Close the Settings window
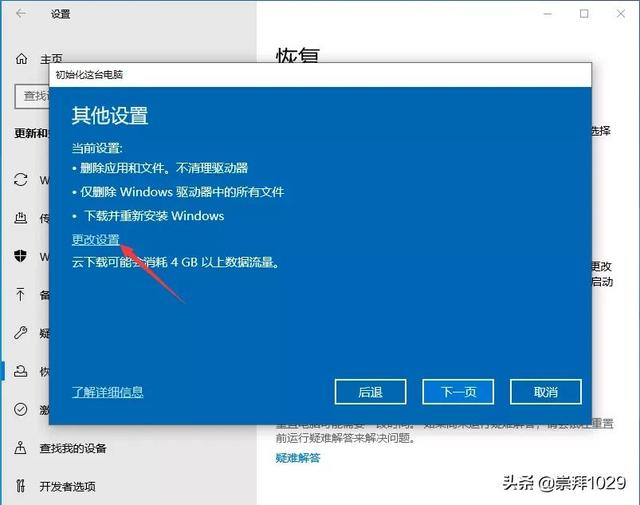 pyautogui.click(x=621, y=14)
